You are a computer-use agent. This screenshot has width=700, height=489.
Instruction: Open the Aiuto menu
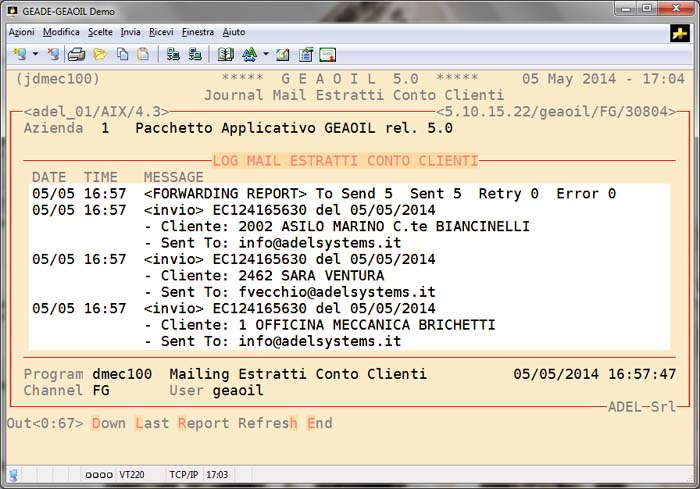pyautogui.click(x=233, y=32)
